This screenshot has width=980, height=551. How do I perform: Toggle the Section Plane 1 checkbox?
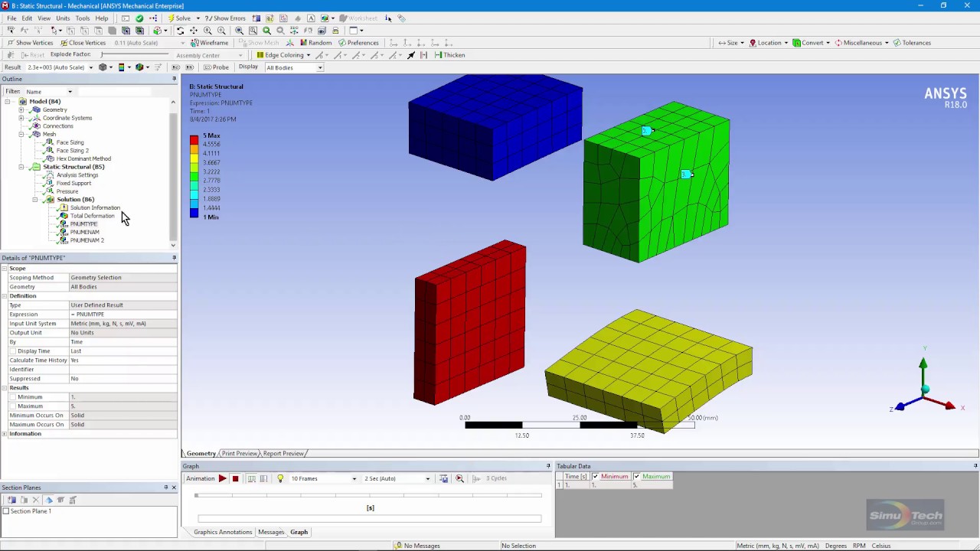tap(6, 511)
